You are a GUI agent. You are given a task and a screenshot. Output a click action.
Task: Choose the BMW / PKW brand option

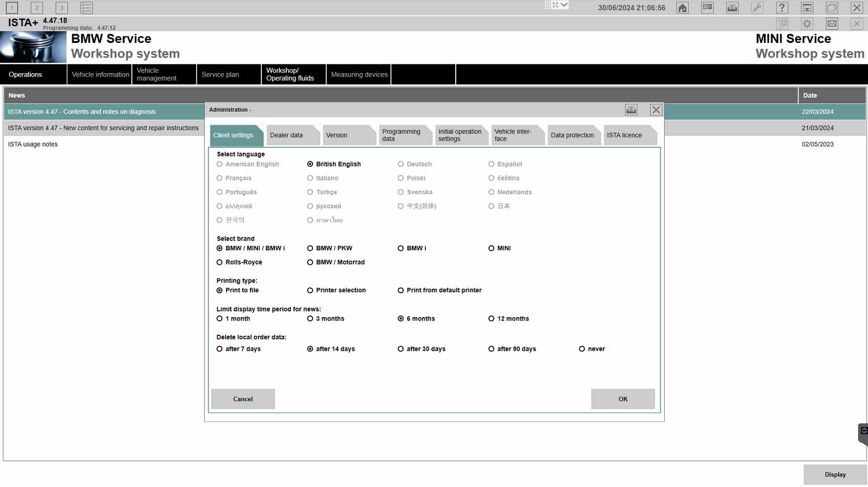pos(330,248)
